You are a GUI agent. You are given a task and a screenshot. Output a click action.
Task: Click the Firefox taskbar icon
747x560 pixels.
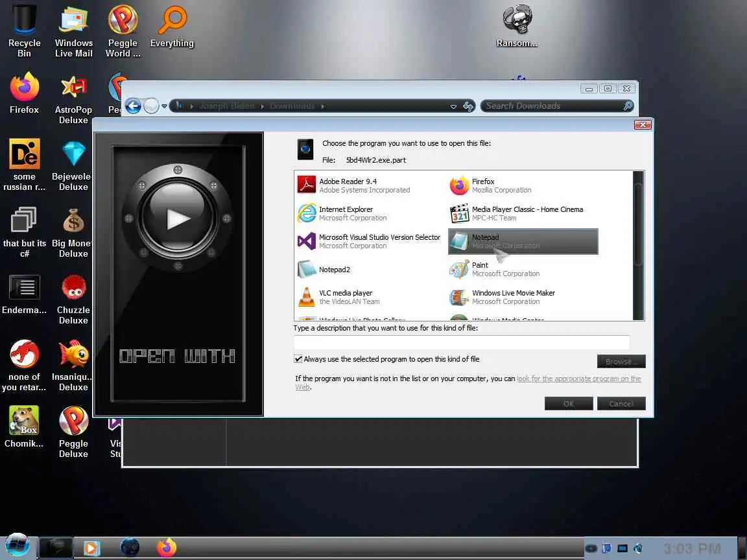tap(167, 548)
